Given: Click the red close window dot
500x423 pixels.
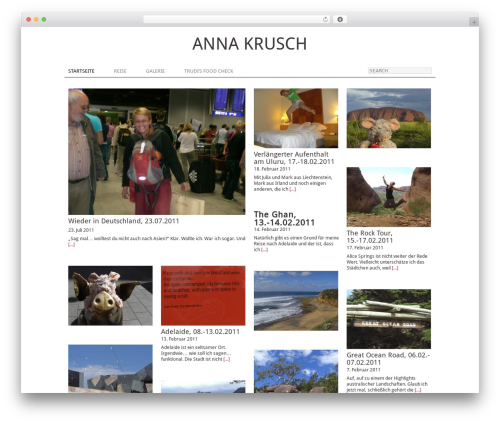Looking at the screenshot, I should point(29,20).
